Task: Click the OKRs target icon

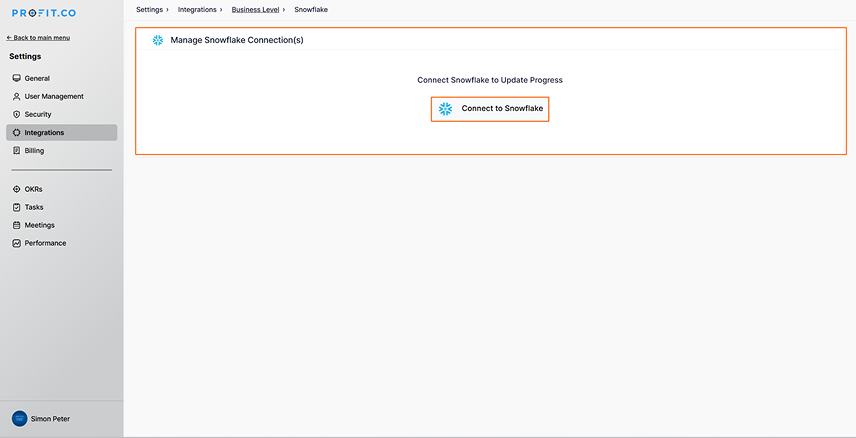Action: 16,189
